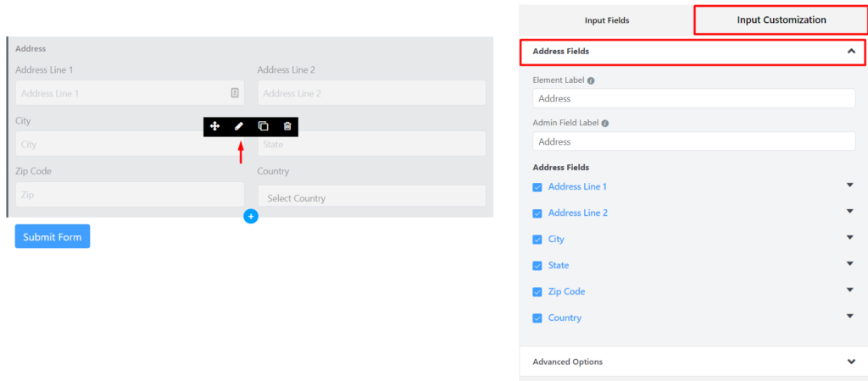Open the Input Customization tab
Image resolution: width=868 pixels, height=381 pixels.
(x=781, y=20)
